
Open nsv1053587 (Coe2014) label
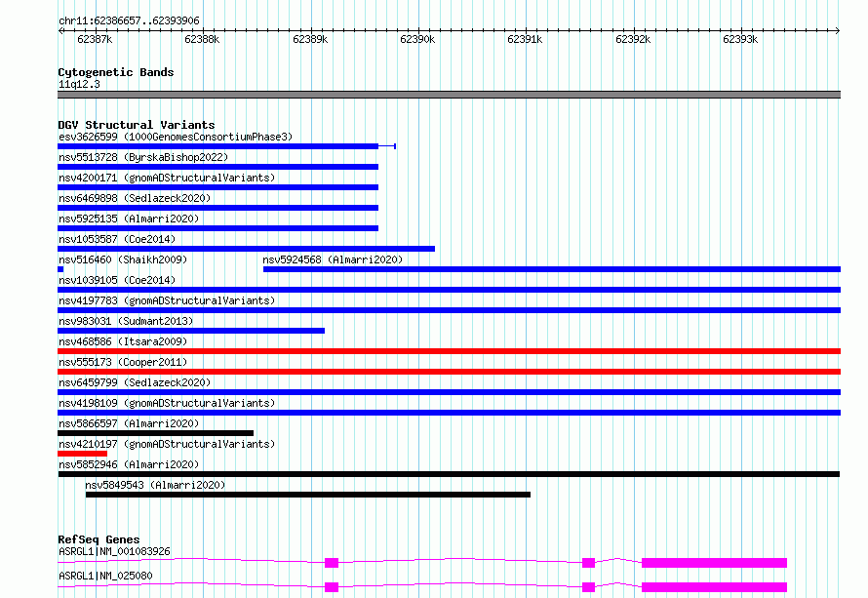[x=117, y=239]
